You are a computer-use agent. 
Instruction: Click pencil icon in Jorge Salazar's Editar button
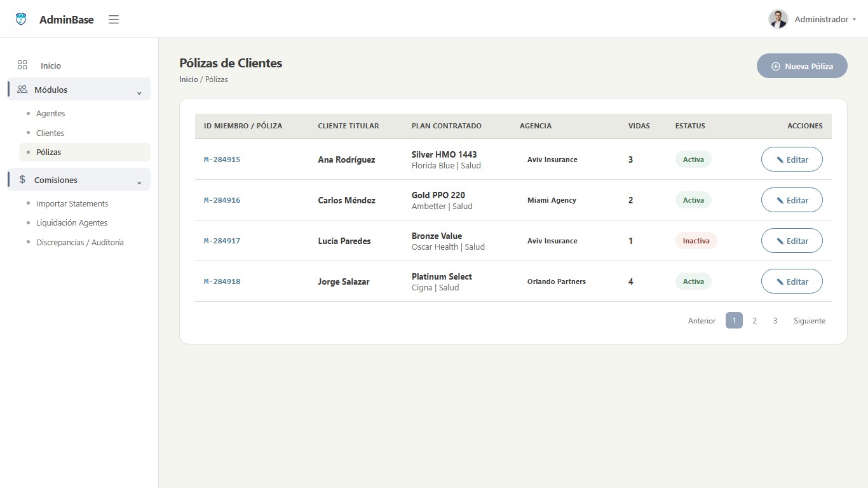coord(780,282)
